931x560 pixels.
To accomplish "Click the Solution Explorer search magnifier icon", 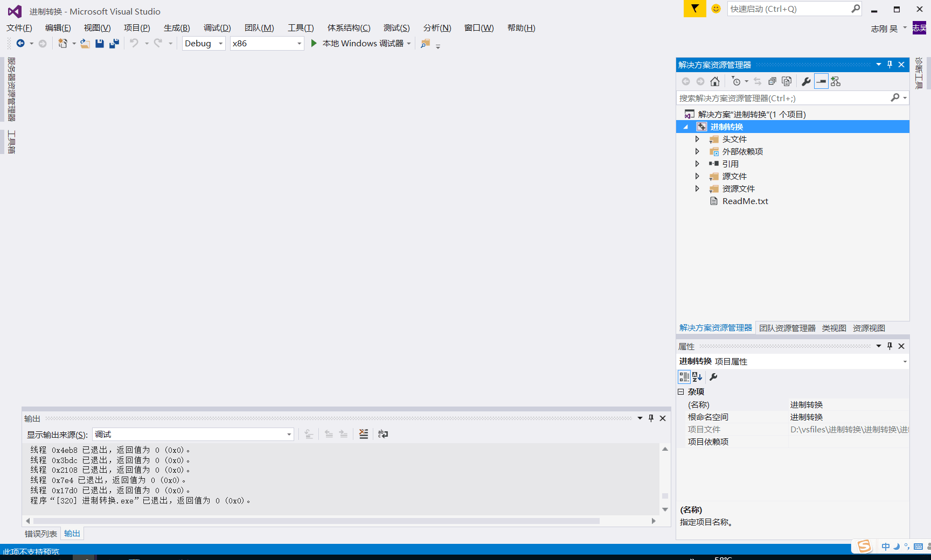I will [895, 98].
